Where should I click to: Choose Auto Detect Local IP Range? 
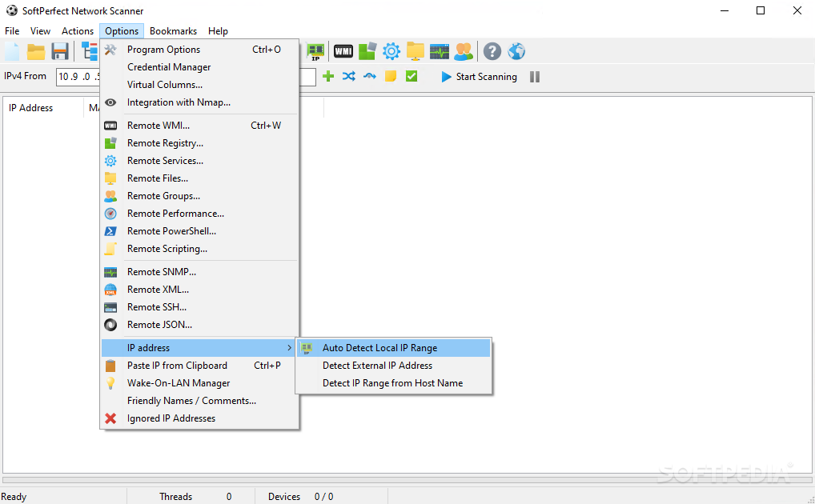(x=393, y=348)
